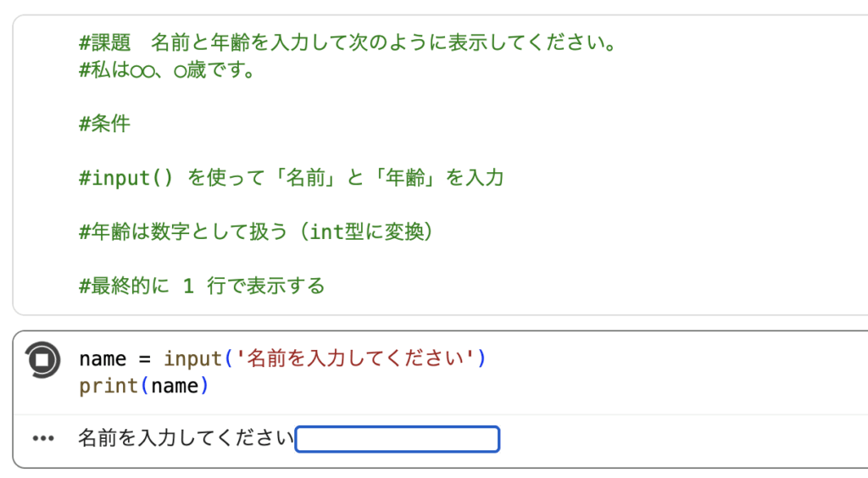868x478 pixels.
Task: Place cursor on the #課題 comment line
Action: tap(348, 42)
